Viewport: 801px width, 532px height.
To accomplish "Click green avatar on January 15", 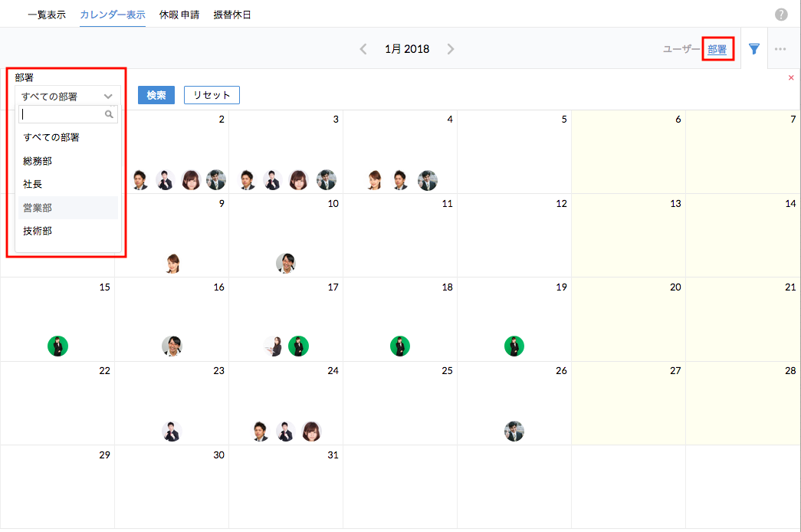I will [57, 346].
